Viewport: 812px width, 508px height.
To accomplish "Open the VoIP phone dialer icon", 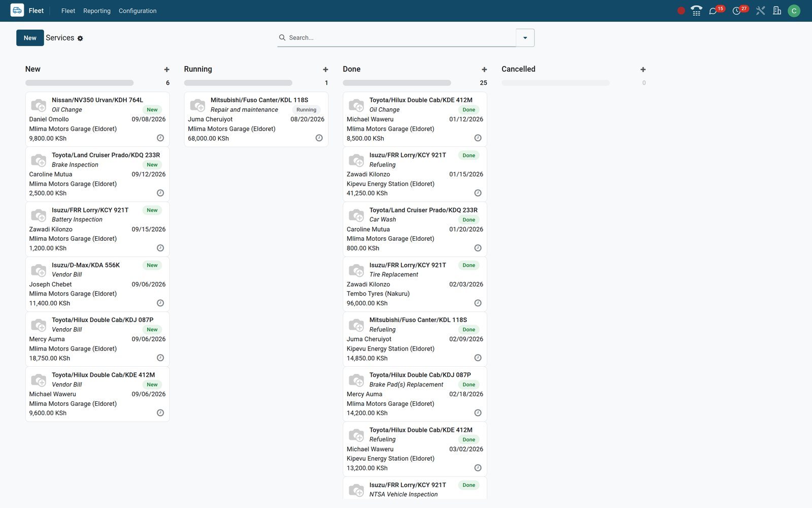I will coord(696,11).
